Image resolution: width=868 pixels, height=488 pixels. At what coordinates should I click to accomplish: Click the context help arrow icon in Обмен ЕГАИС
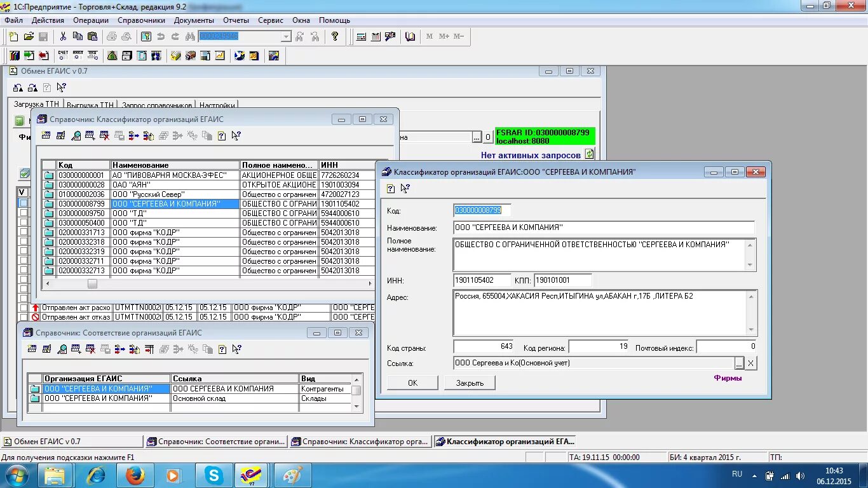[x=62, y=88]
